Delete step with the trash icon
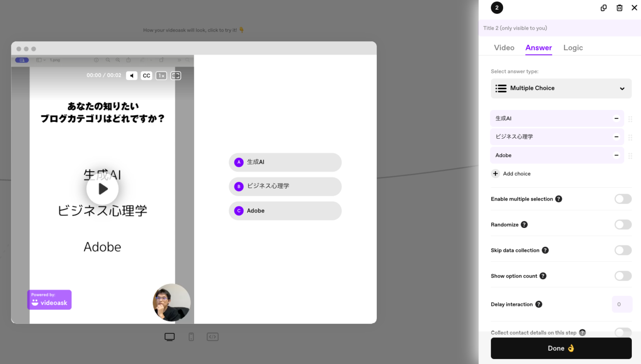The height and width of the screenshot is (364, 641). (x=619, y=8)
